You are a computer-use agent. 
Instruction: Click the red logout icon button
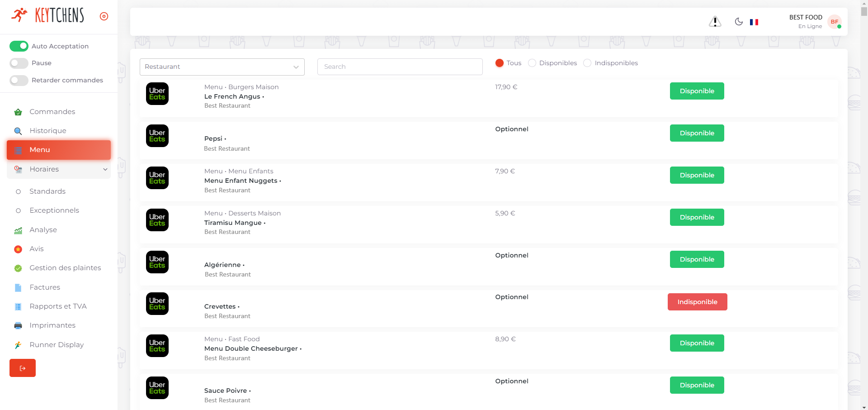(x=23, y=368)
